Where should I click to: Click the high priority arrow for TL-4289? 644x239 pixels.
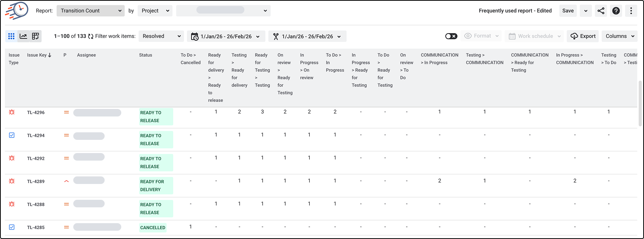66,181
